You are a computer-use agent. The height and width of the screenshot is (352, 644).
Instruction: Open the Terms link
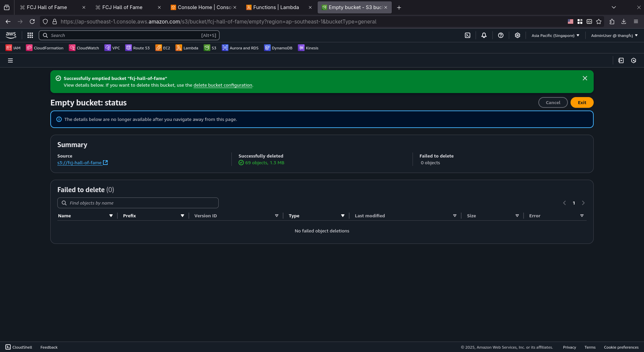(590, 347)
